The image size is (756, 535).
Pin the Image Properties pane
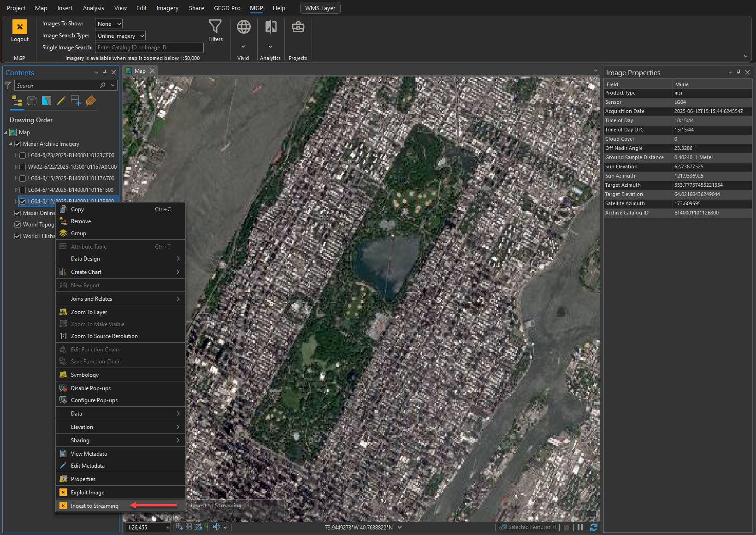[x=738, y=72]
